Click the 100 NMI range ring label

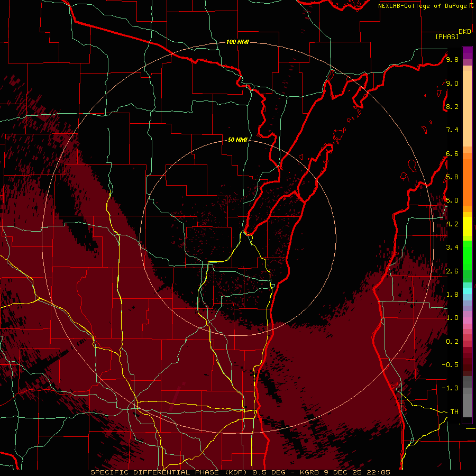coord(237,42)
